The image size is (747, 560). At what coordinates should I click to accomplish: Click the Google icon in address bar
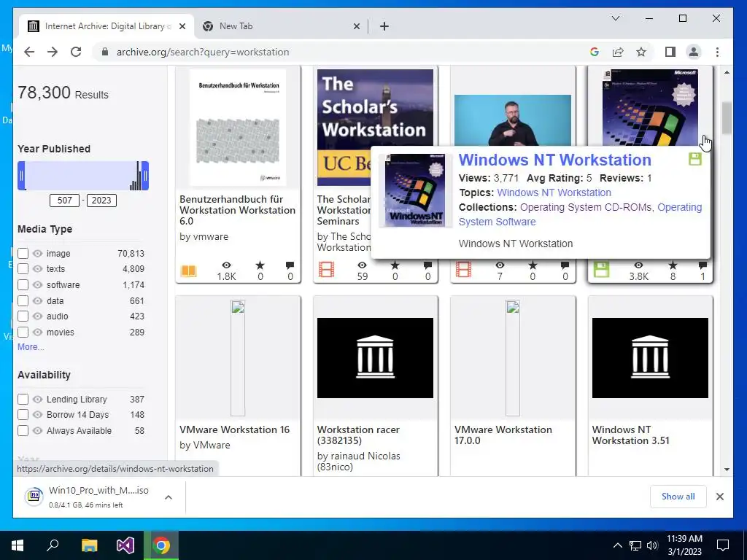[594, 52]
